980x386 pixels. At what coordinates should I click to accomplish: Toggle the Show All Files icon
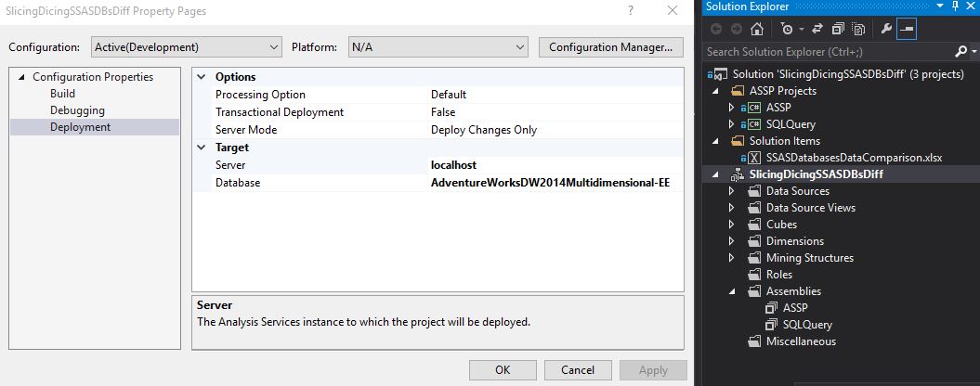click(x=858, y=29)
